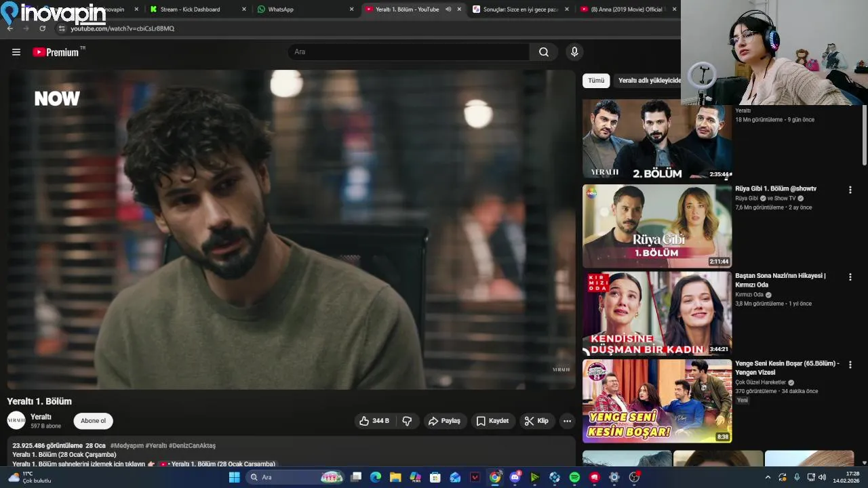Select Yeraltı adlı yükleyiciden chip
This screenshot has height=488, width=868.
pos(648,81)
